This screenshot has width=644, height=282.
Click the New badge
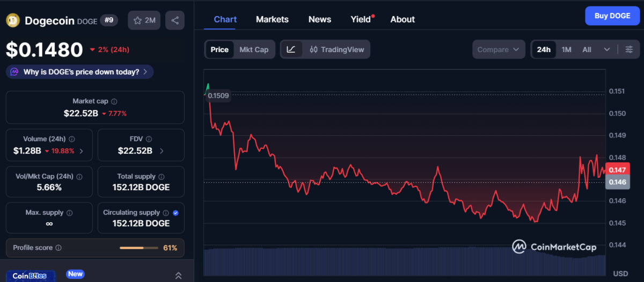pos(75,274)
